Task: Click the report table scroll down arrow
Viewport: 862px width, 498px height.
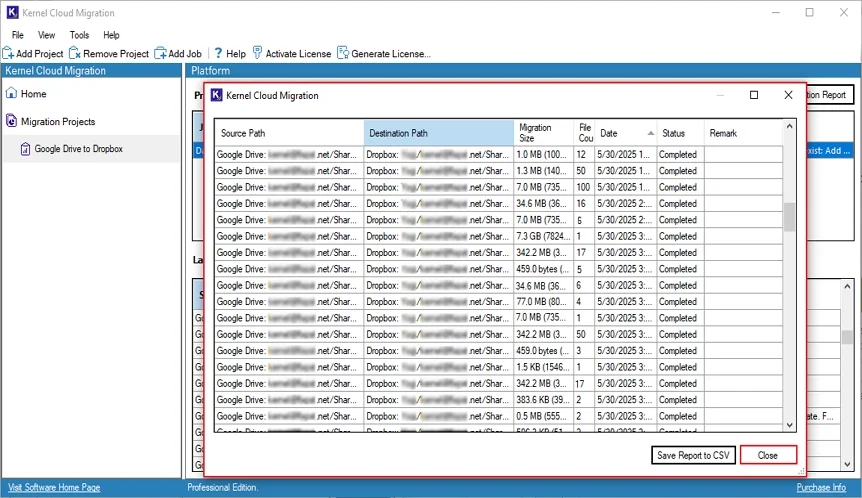Action: [789, 425]
